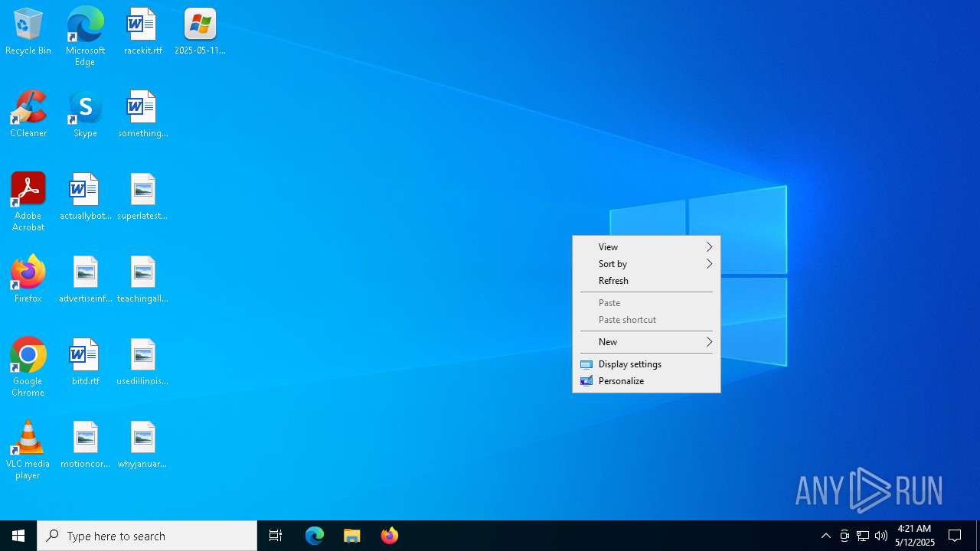The image size is (980, 551).
Task: Select the actuallybot... document icon
Action: pos(85,197)
